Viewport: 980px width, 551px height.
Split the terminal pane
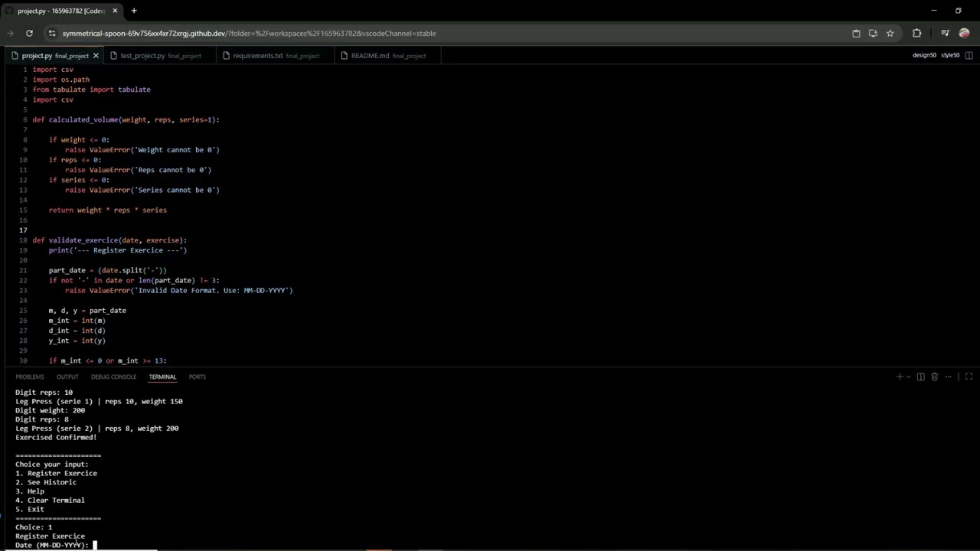(x=921, y=377)
